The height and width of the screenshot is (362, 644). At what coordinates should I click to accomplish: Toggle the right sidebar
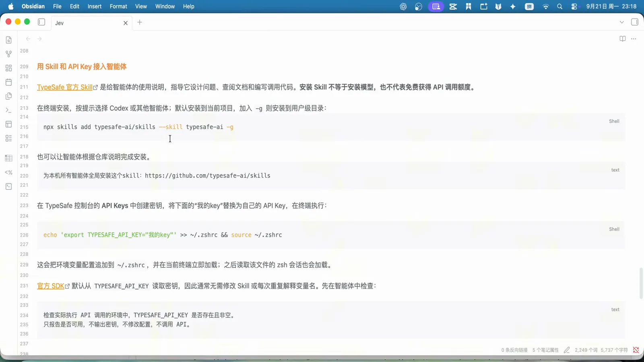pyautogui.click(x=635, y=22)
